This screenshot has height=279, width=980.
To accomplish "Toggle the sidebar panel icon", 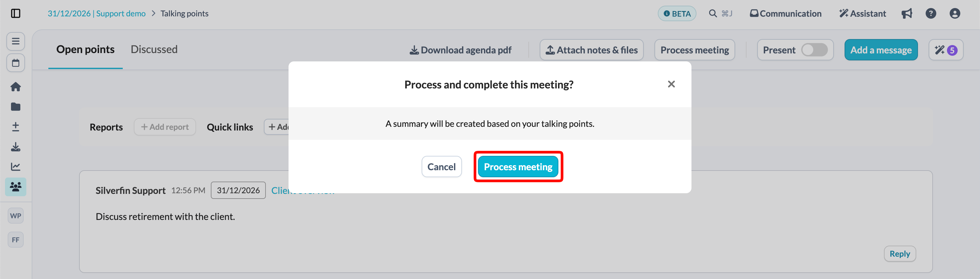I will [x=16, y=14].
